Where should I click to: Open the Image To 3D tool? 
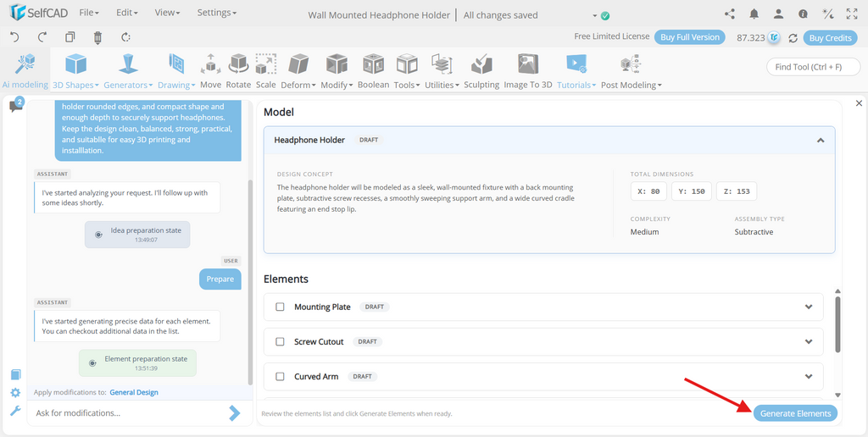click(527, 71)
